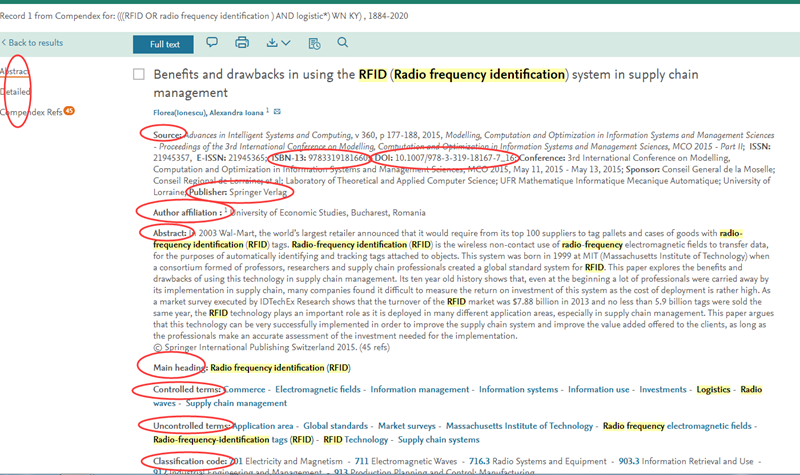This screenshot has width=800, height=475.
Task: Click the print icon
Action: pyautogui.click(x=242, y=42)
